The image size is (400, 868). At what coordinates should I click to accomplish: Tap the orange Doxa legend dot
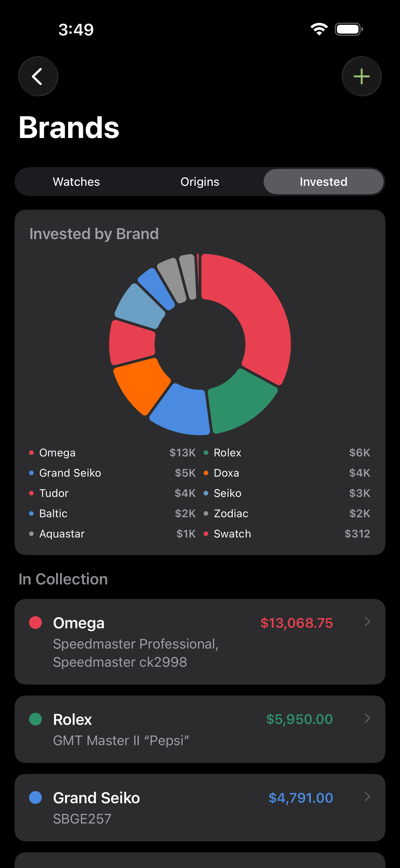click(x=206, y=473)
